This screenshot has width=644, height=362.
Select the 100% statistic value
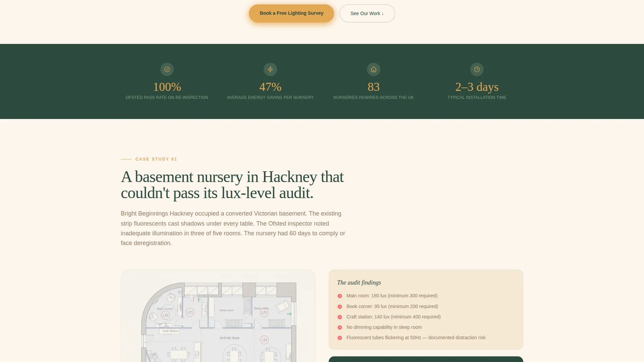click(167, 87)
